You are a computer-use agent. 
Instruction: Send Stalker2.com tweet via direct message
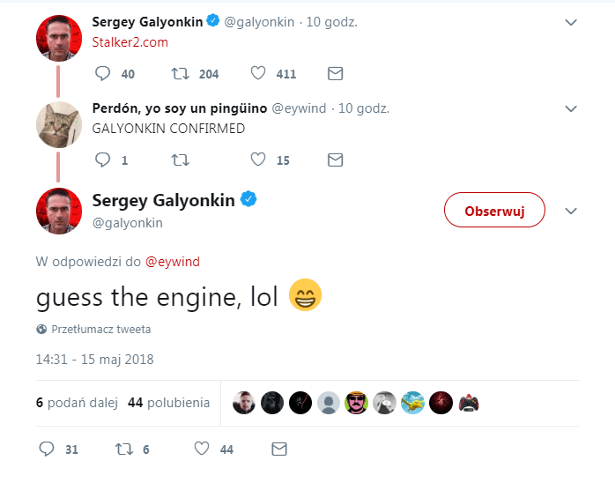[336, 73]
